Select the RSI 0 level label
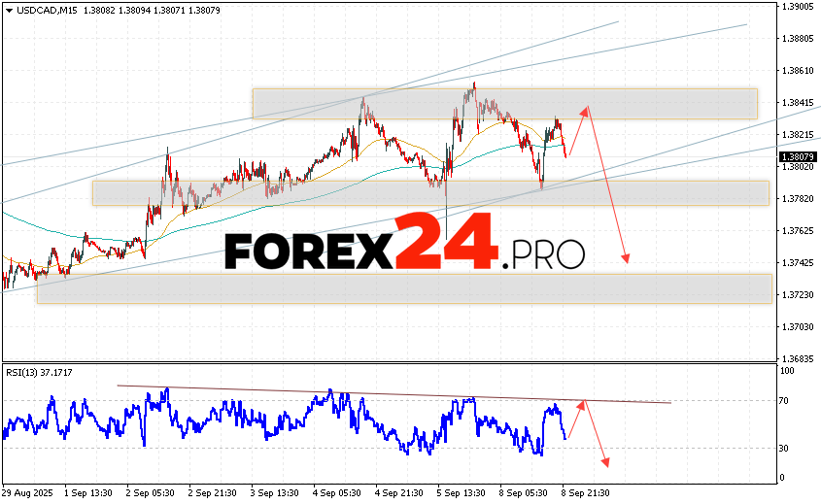This screenshot has width=821, height=504. tap(782, 478)
